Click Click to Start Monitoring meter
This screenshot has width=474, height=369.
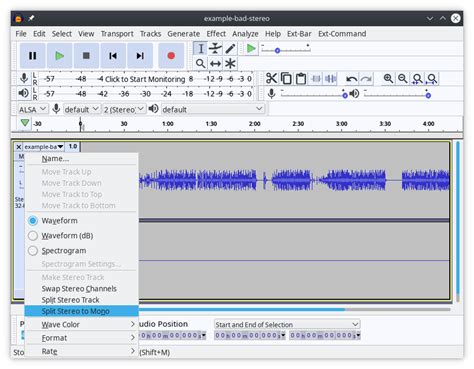[x=145, y=79]
